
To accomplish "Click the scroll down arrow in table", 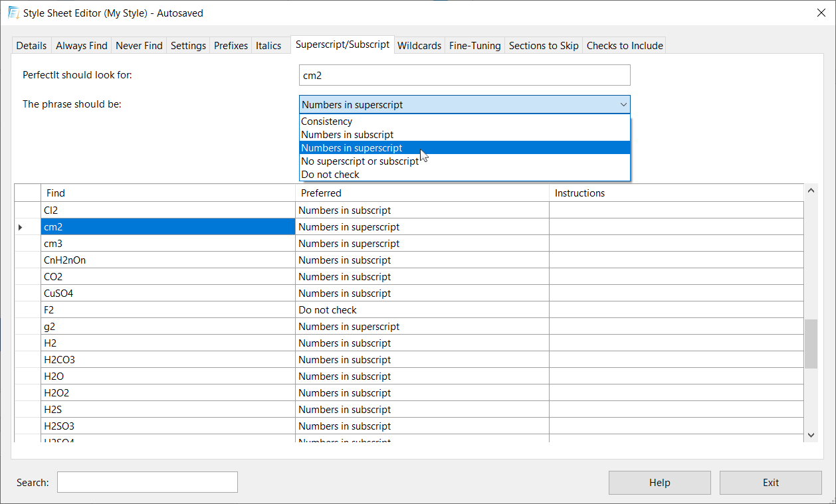I will 811,434.
